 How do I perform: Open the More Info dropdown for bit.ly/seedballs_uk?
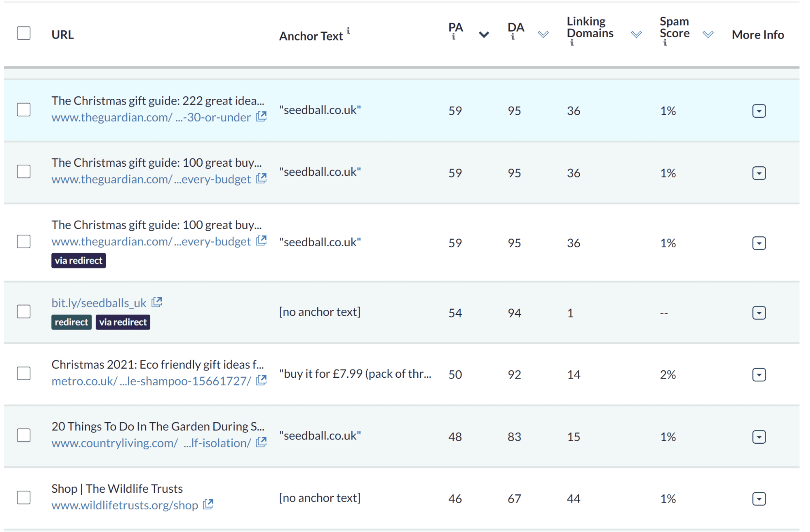click(x=759, y=312)
